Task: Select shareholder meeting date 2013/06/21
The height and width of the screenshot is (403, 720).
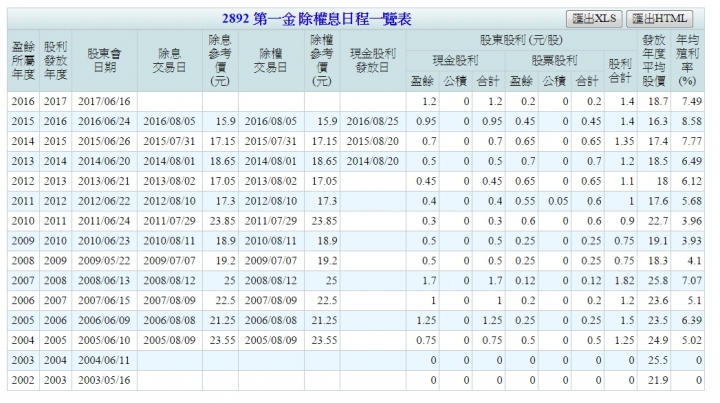Action: pos(104,181)
